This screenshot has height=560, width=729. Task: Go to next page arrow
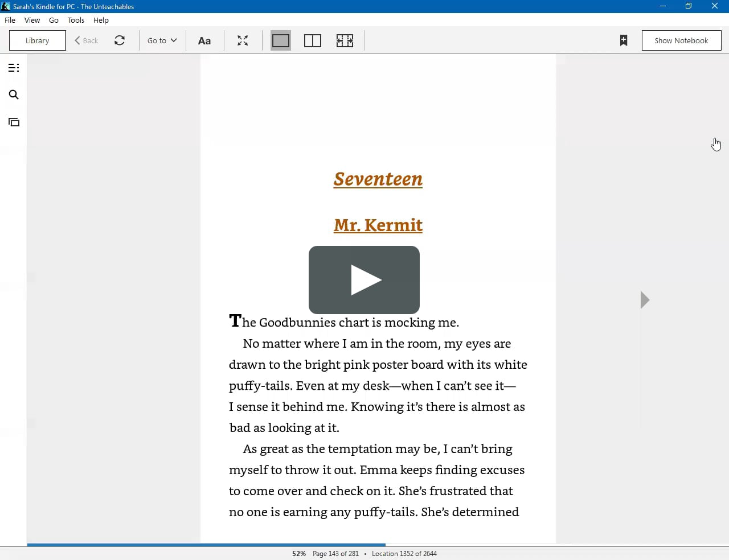point(645,300)
